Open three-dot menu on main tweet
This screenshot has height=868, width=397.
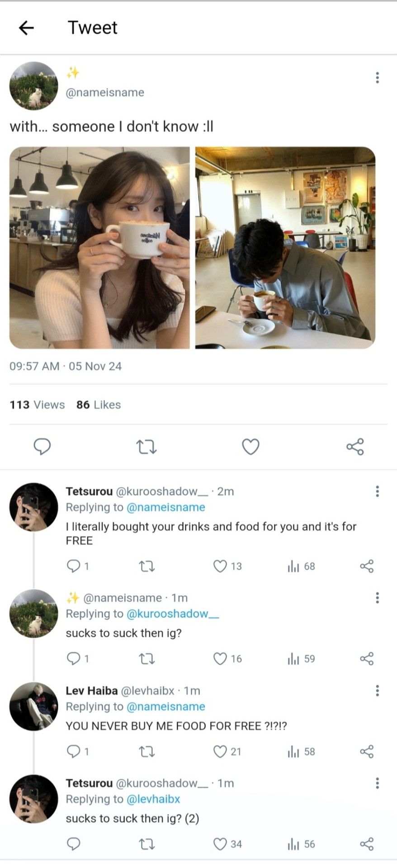(x=377, y=78)
